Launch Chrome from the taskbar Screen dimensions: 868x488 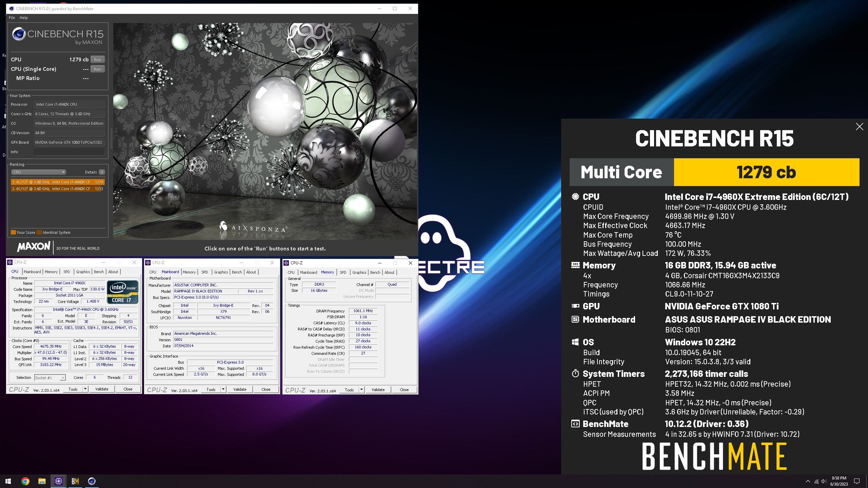[25, 481]
